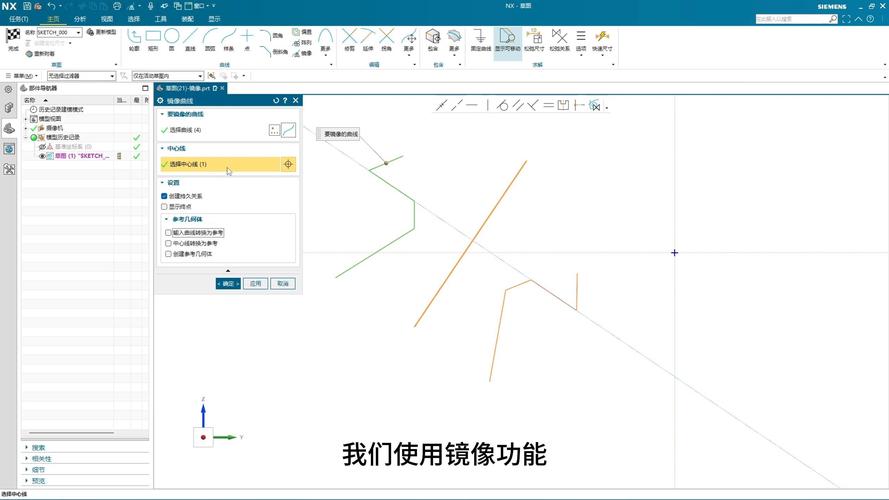Open the sketch name SKETCH_000 dropdown

(x=79, y=33)
